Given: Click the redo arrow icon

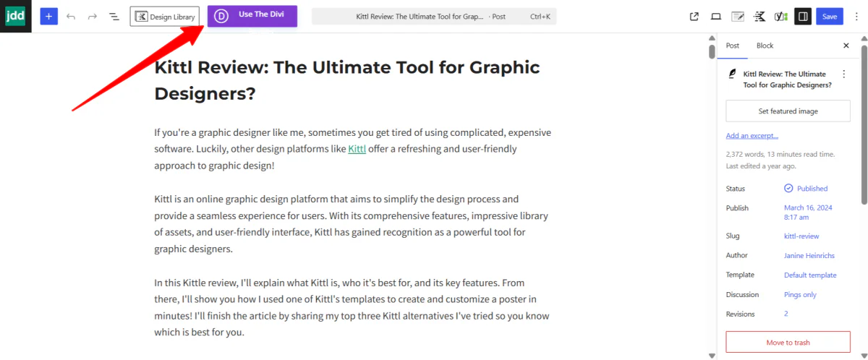Looking at the screenshot, I should click(93, 16).
